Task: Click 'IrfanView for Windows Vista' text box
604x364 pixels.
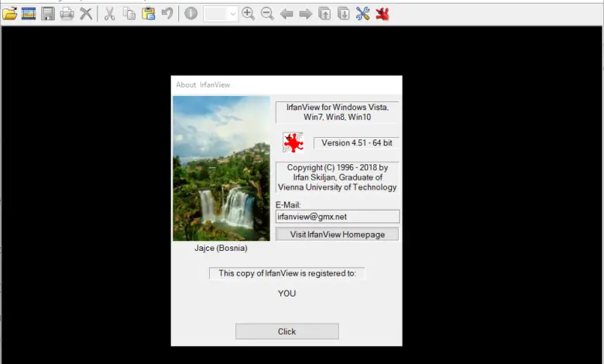Action: click(337, 112)
